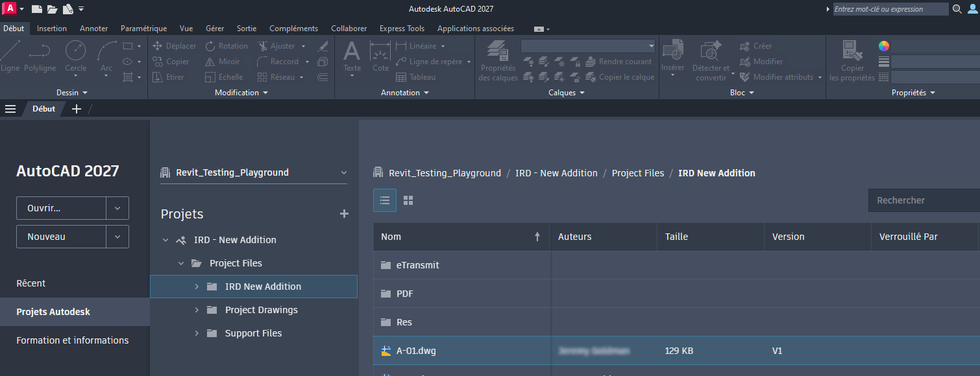
Task: Click the Rotation tool
Action: click(227, 46)
